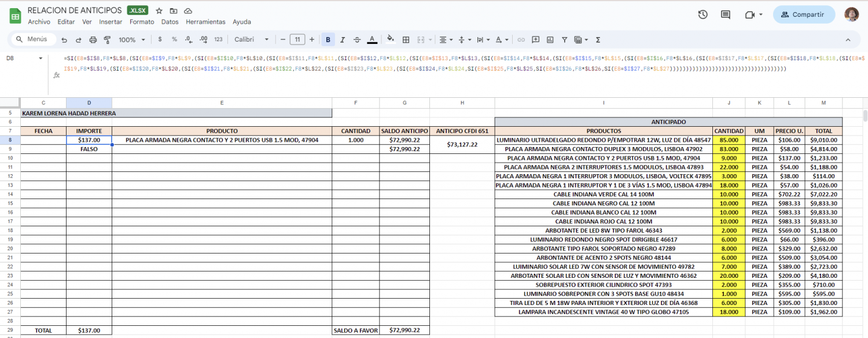Open the Calibri font dropdown

tap(252, 39)
